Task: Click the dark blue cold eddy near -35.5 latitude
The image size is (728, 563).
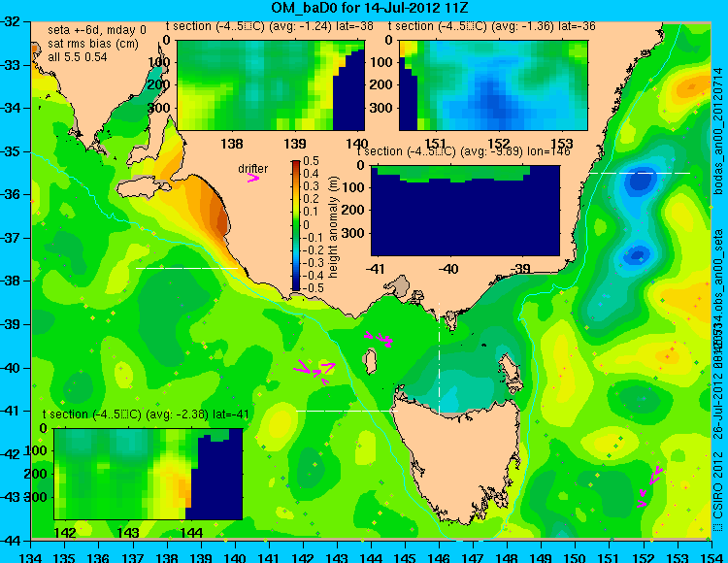Action: (641, 181)
